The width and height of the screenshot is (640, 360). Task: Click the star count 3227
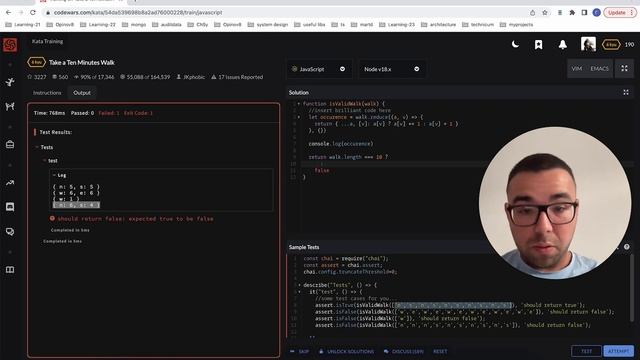37,77
